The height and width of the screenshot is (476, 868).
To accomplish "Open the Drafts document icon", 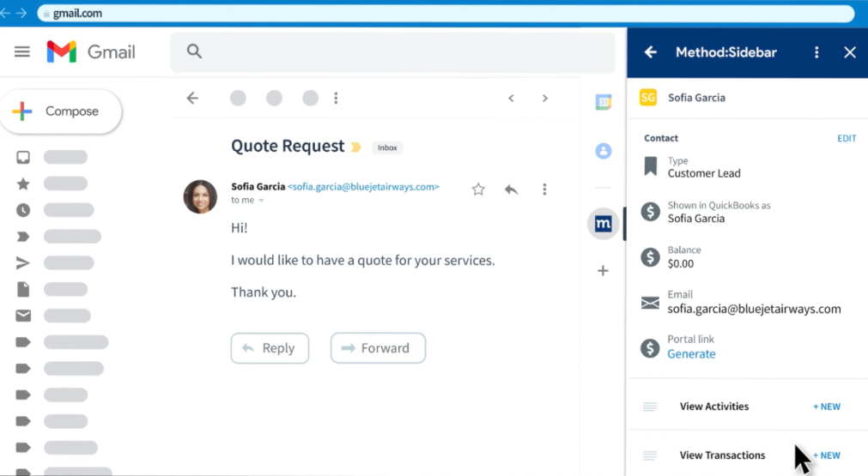I will [x=23, y=289].
